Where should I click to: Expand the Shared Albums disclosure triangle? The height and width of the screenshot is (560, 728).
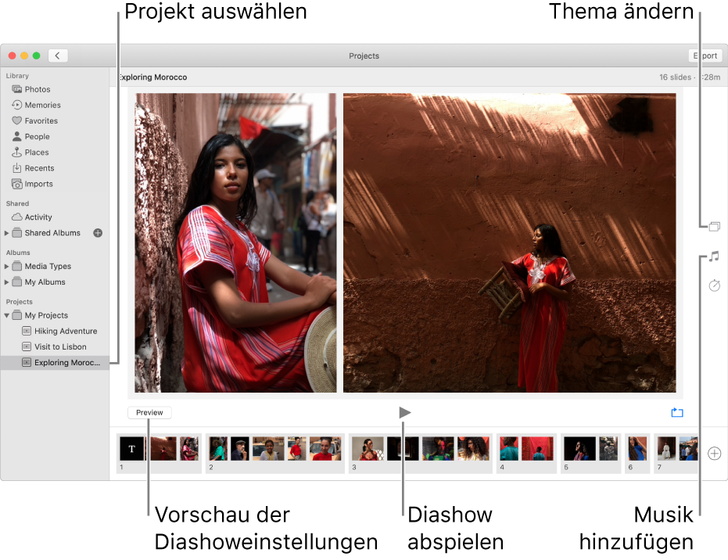(6, 233)
